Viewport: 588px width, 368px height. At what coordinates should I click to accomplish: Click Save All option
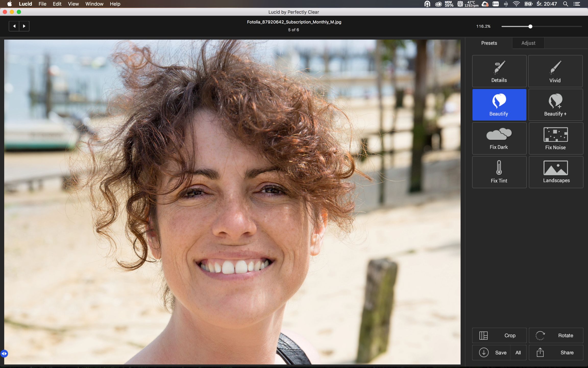coord(518,352)
